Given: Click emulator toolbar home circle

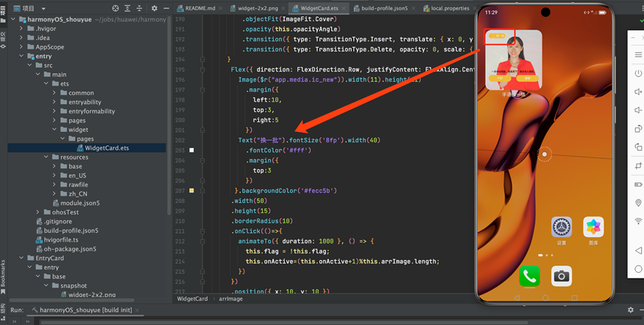Looking at the screenshot, I should click(638, 269).
